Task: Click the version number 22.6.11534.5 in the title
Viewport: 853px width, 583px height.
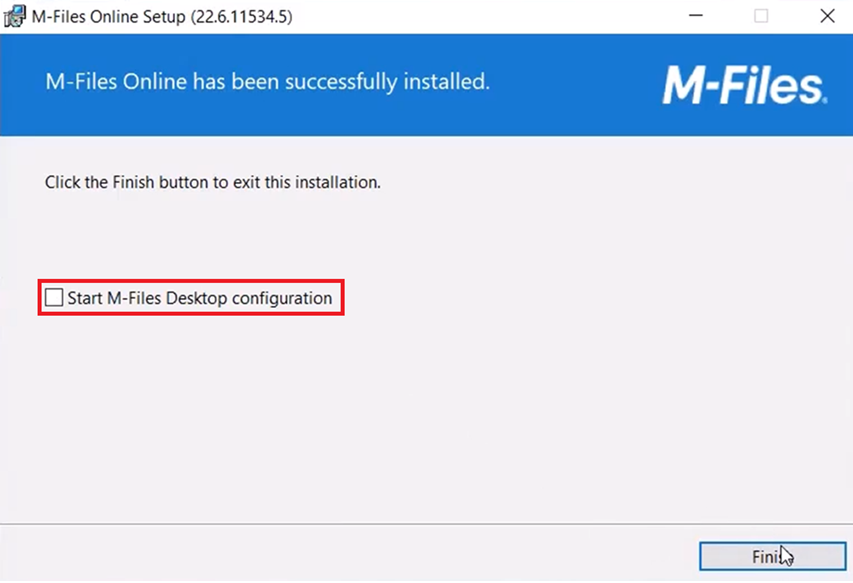Action: (242, 16)
